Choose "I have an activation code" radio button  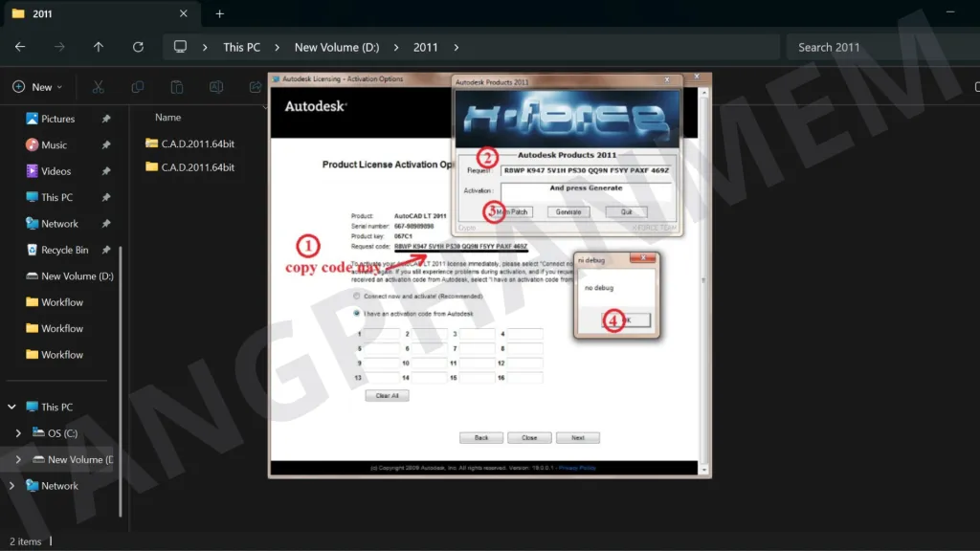[358, 313]
